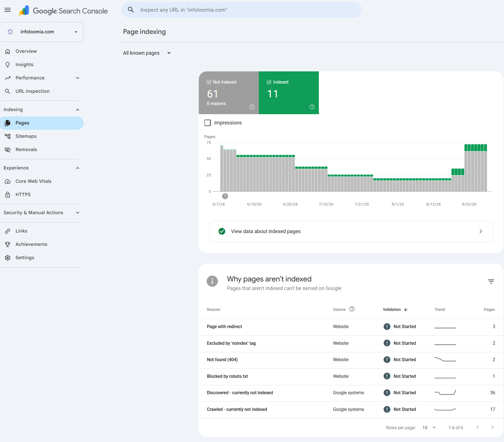The image size is (504, 442).
Task: Open the table filter icon
Action: point(491,281)
